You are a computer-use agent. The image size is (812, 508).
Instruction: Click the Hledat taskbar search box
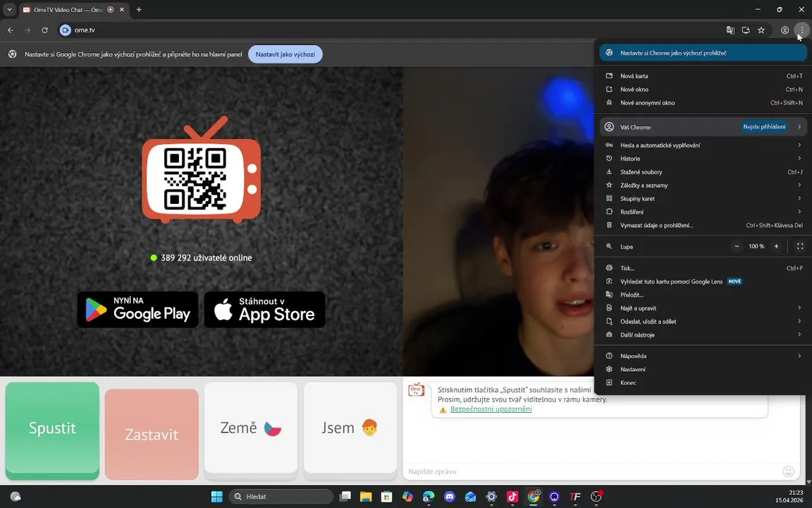point(281,497)
